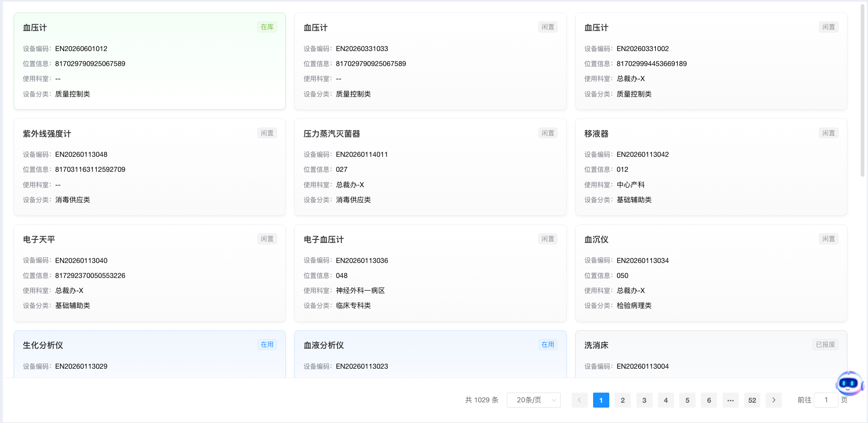
Task: Click 闲置 tag on 紫外线强度计 card
Action: point(267,133)
